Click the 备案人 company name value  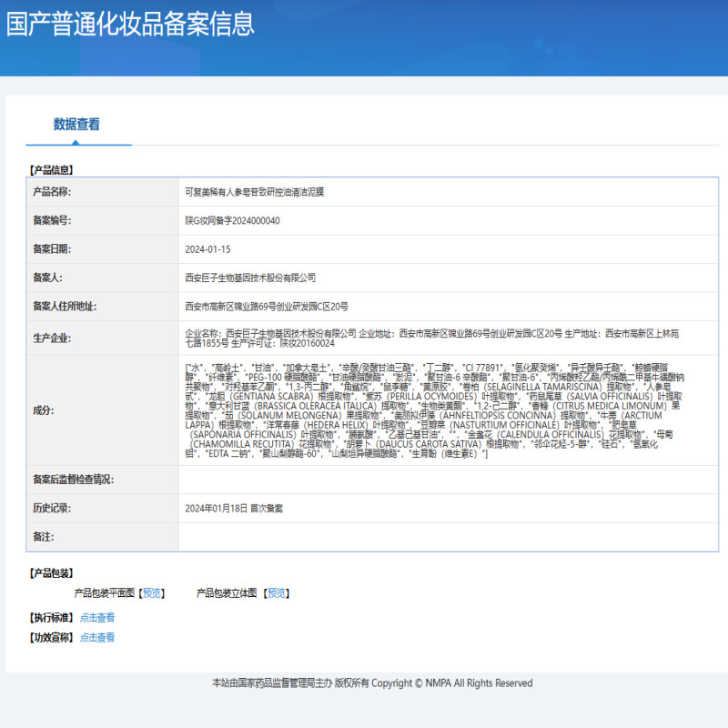[249, 278]
